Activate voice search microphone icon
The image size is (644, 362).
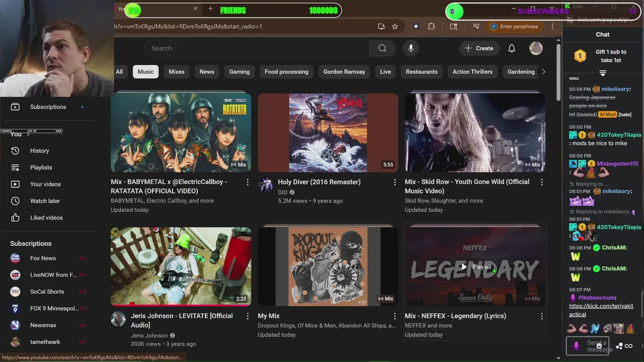pos(411,48)
